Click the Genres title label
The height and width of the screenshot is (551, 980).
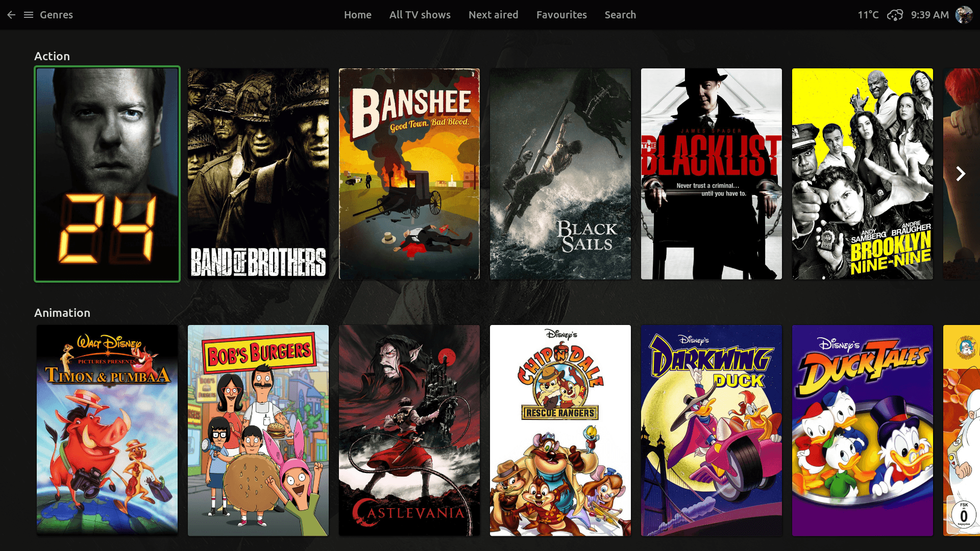point(56,15)
